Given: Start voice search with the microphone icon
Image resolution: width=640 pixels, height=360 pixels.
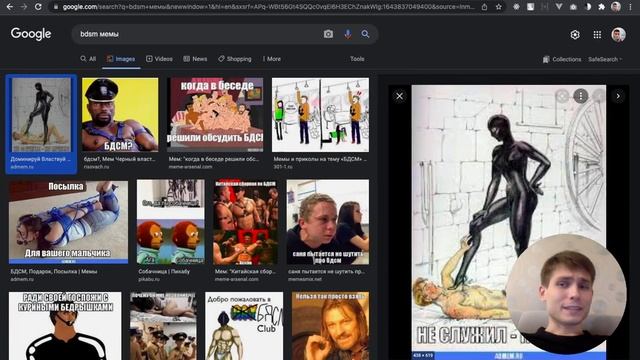Looking at the screenshot, I should (x=347, y=34).
